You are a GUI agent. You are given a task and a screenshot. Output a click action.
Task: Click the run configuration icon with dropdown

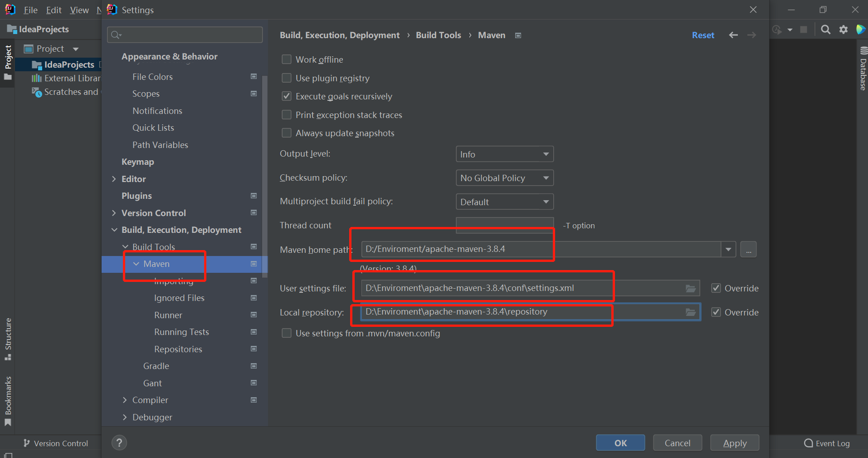tap(782, 30)
